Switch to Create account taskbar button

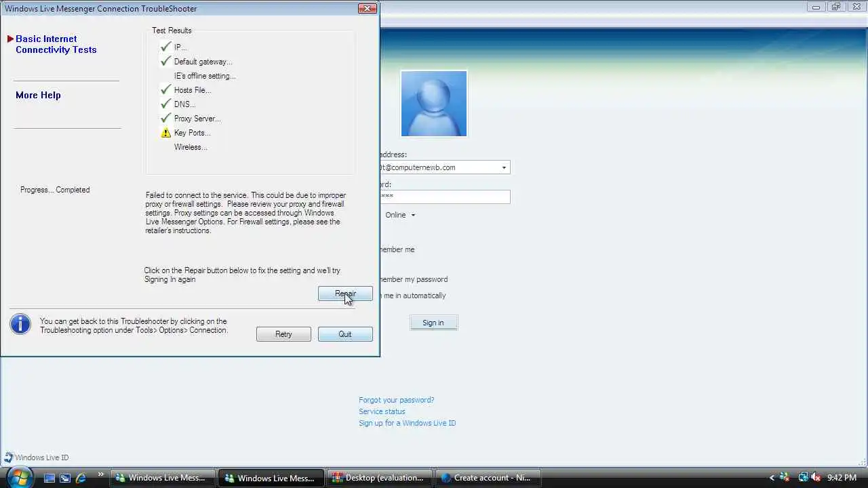pos(488,478)
